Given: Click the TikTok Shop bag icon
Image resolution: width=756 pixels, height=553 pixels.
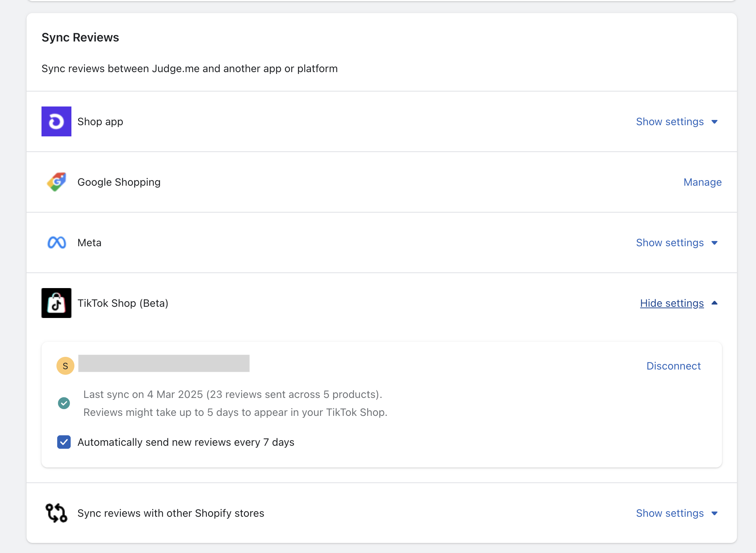Looking at the screenshot, I should [56, 303].
